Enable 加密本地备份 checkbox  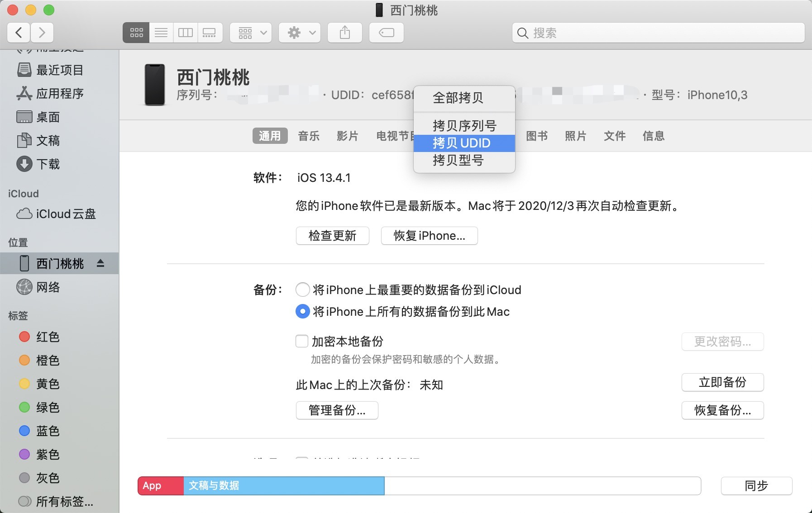click(x=302, y=341)
